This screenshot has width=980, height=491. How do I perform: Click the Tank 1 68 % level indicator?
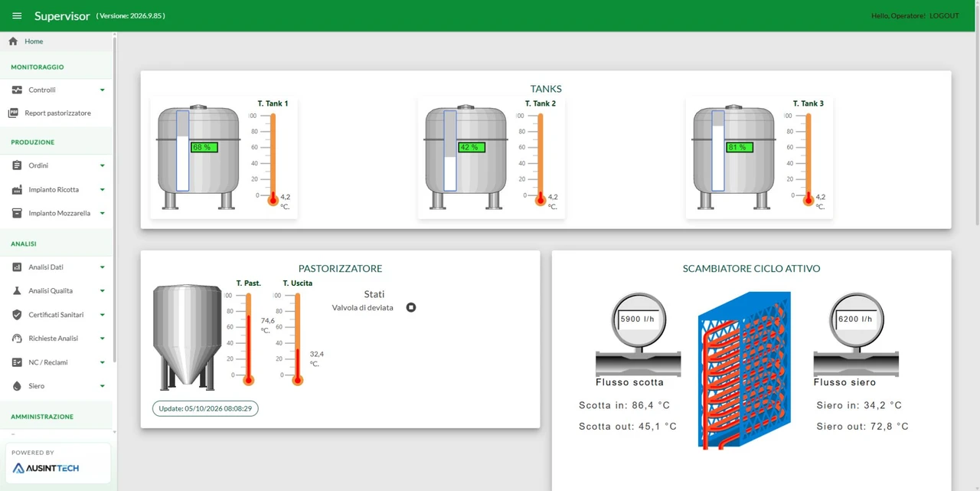coord(204,147)
